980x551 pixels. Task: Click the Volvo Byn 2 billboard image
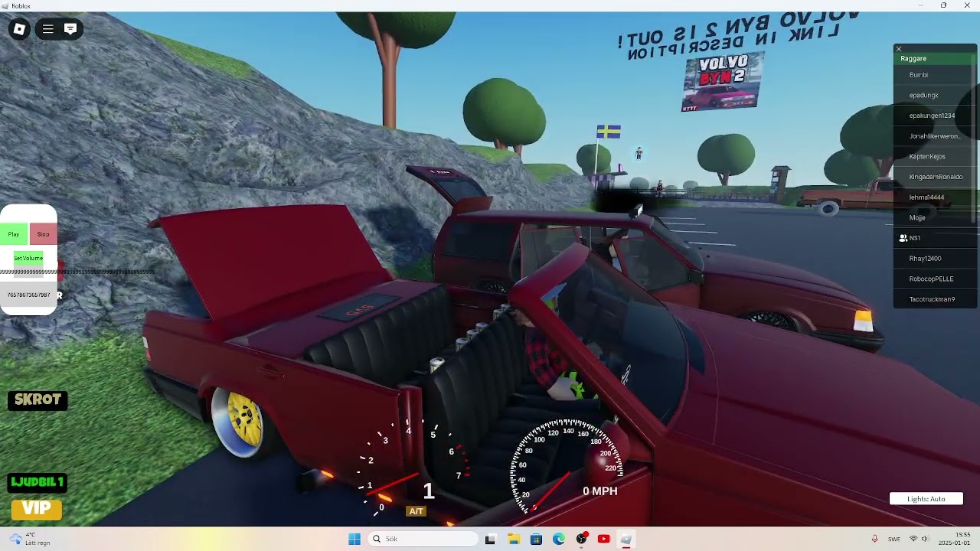point(722,81)
